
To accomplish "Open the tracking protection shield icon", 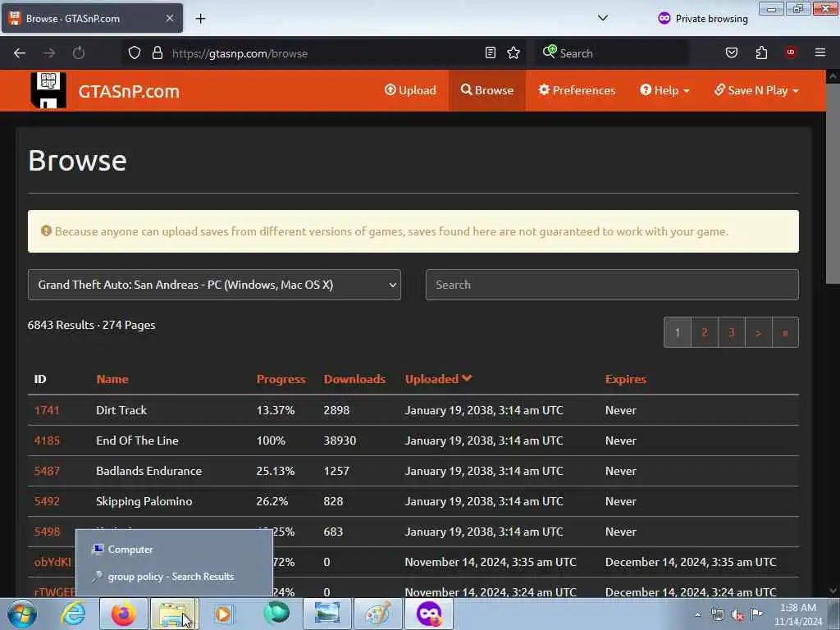I will 135,53.
